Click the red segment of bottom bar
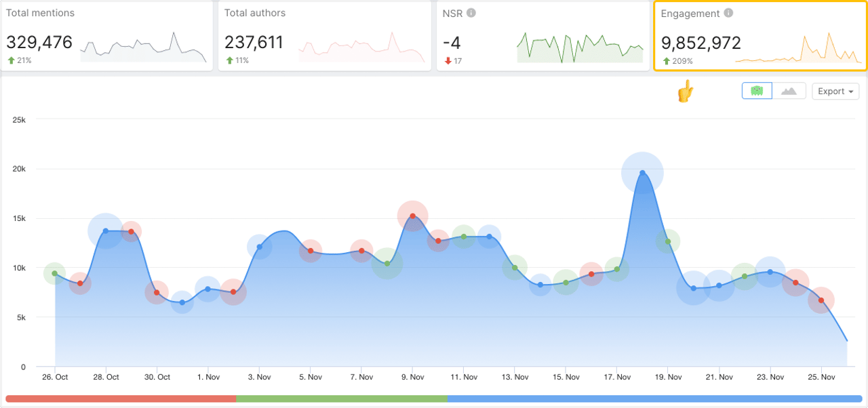Screen dimensions: 868x408 [121, 399]
